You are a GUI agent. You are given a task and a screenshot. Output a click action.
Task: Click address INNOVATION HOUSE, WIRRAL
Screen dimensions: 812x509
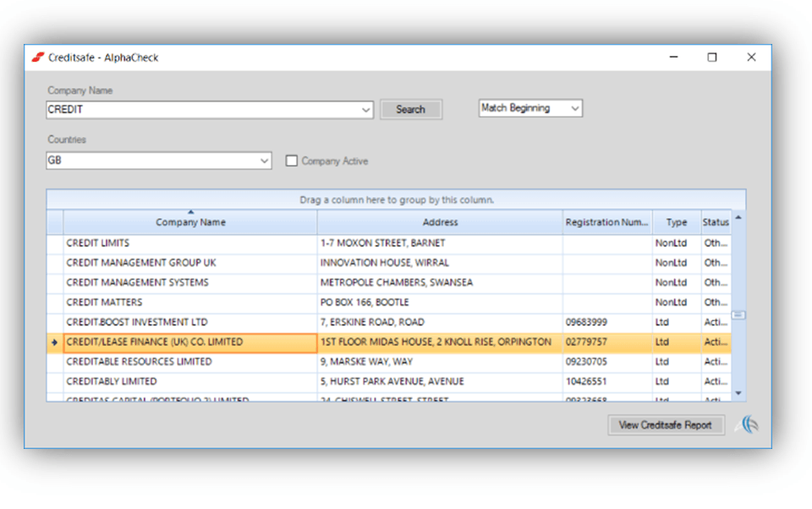click(x=384, y=263)
